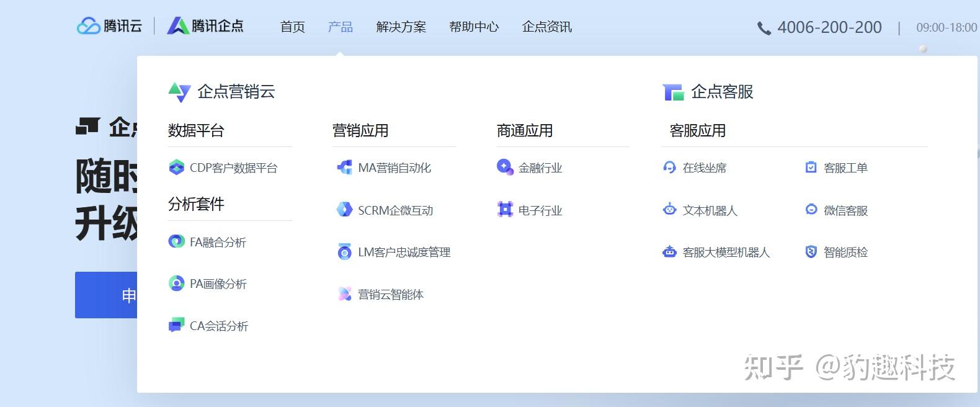Viewport: 980px width, 407px height.
Task: Select SCRM企微互动
Action: [396, 210]
